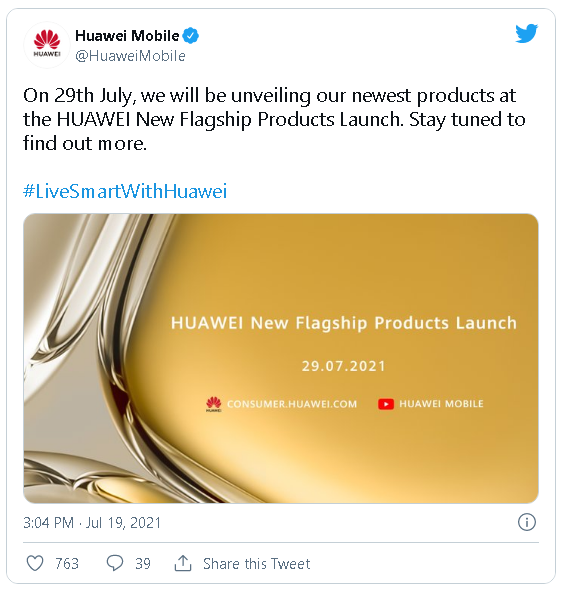Open the gold launch event image
This screenshot has width=563, height=591.
pyautogui.click(x=281, y=358)
